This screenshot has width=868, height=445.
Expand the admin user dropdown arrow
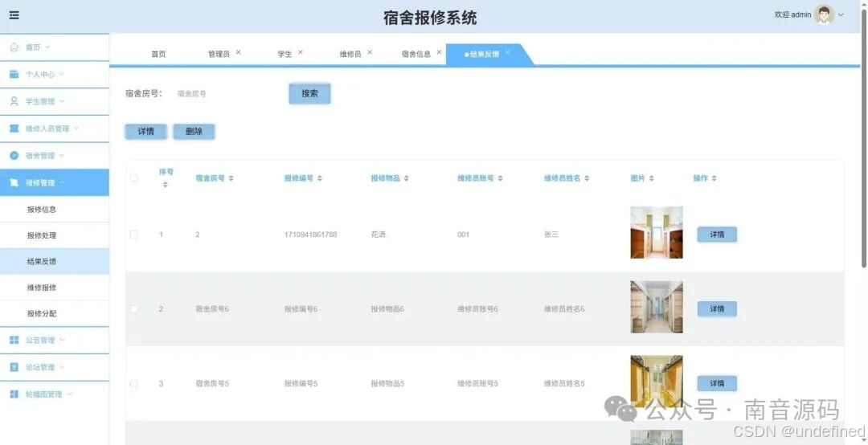(841, 15)
